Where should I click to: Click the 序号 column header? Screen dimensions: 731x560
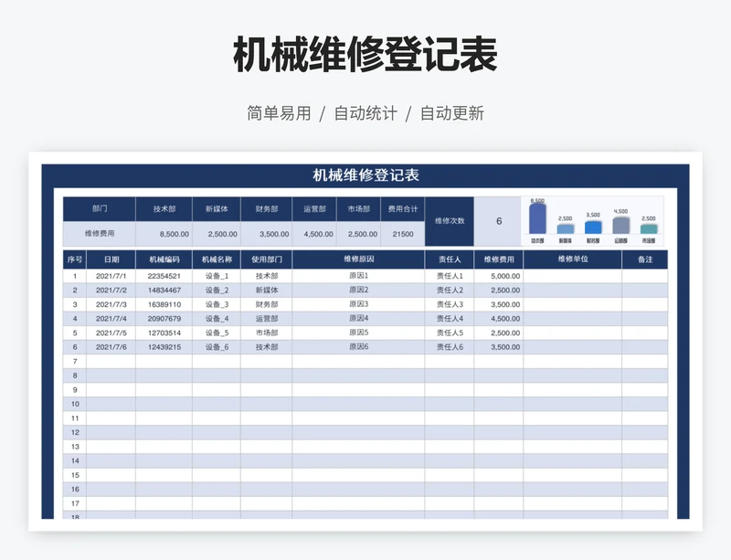75,259
